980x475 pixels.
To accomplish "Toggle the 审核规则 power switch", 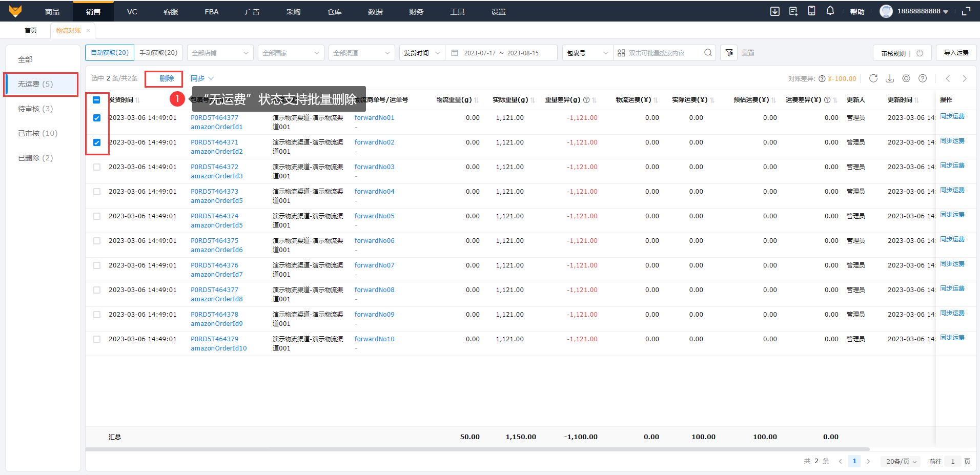I will click(x=920, y=53).
